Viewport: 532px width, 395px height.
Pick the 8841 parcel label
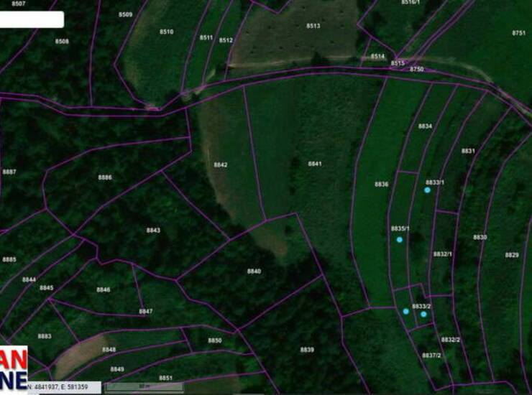pos(315,164)
